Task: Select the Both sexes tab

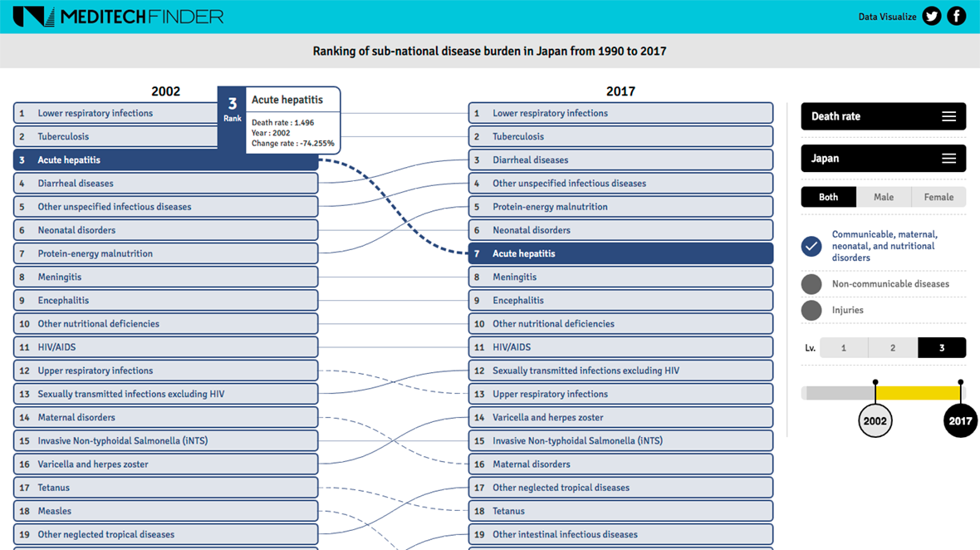Action: (828, 198)
